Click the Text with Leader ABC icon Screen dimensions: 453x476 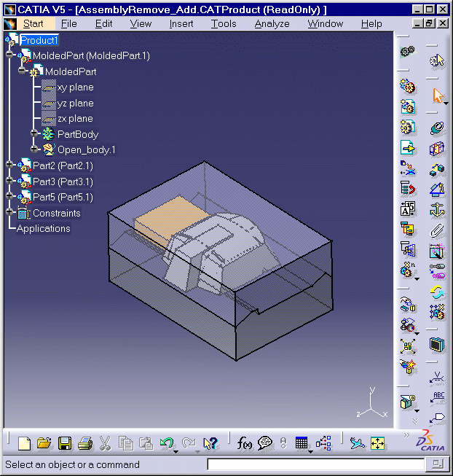point(437,398)
